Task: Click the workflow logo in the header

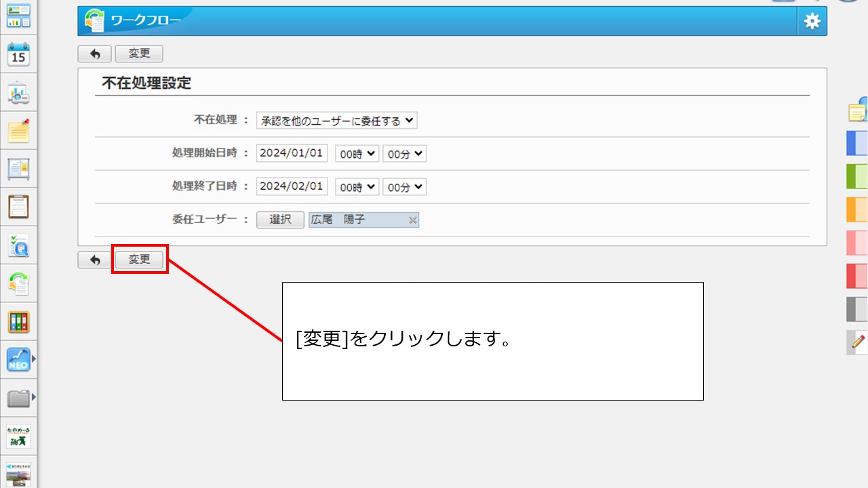Action: point(94,21)
